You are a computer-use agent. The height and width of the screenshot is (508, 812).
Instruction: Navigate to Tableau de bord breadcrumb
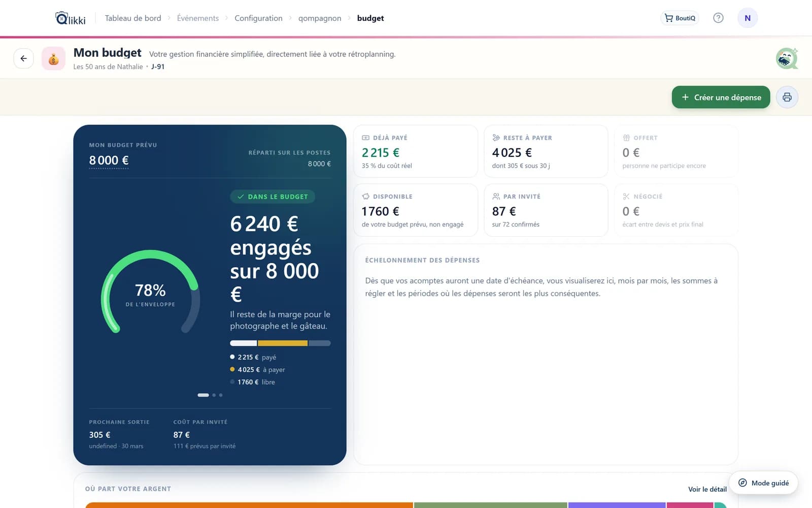[133, 18]
